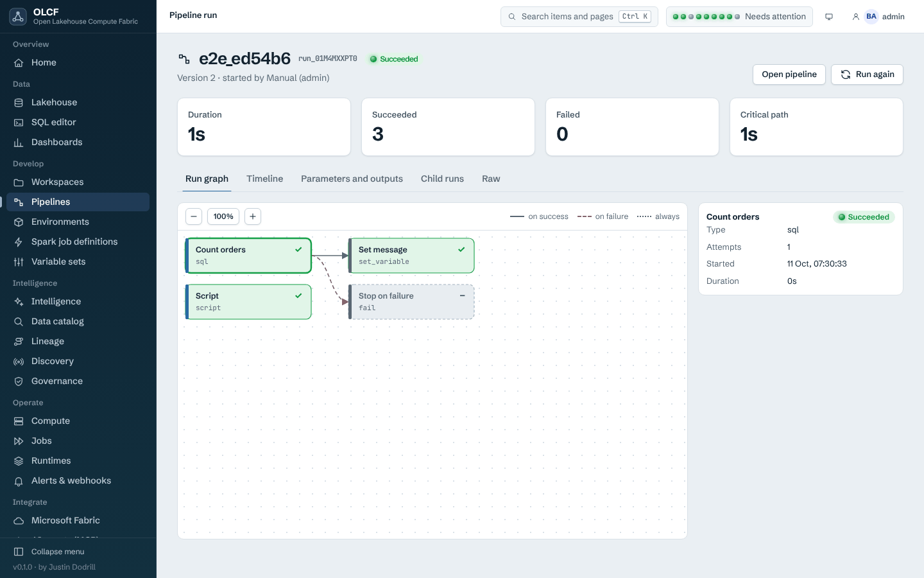Click Open pipeline button

pyautogui.click(x=789, y=74)
